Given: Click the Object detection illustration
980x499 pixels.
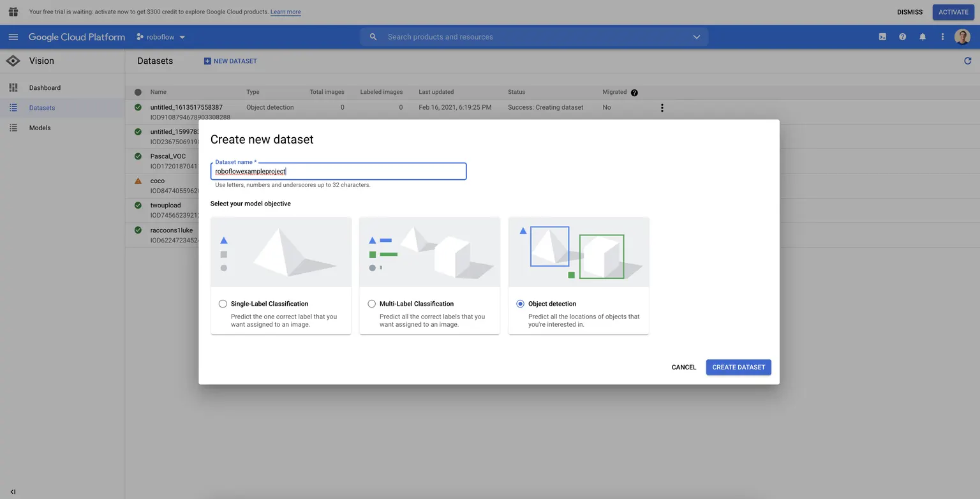Looking at the screenshot, I should (x=579, y=252).
